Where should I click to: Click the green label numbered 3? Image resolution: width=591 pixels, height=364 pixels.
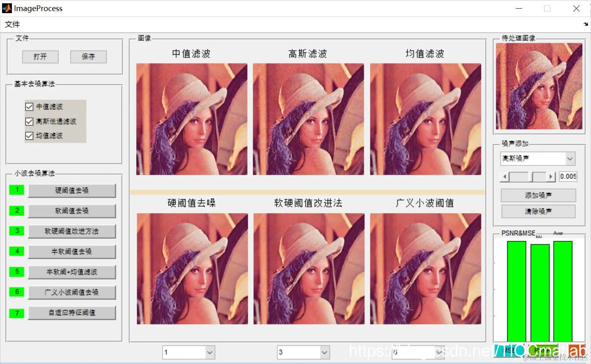click(17, 231)
